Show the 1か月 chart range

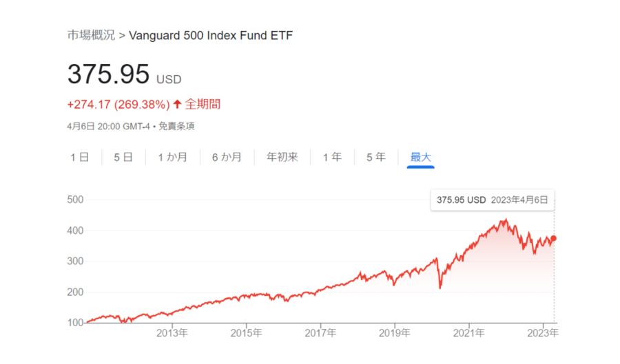coord(172,158)
